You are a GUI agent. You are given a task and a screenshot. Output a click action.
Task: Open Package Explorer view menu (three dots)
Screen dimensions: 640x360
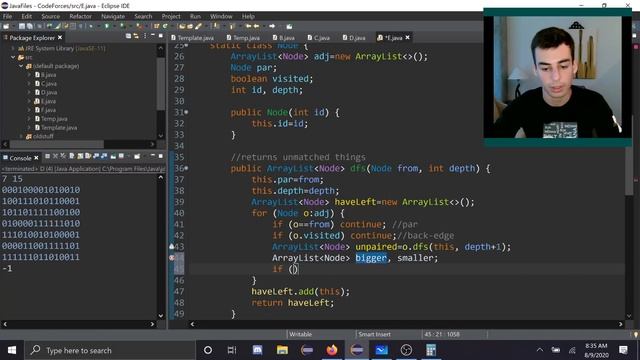coord(145,36)
